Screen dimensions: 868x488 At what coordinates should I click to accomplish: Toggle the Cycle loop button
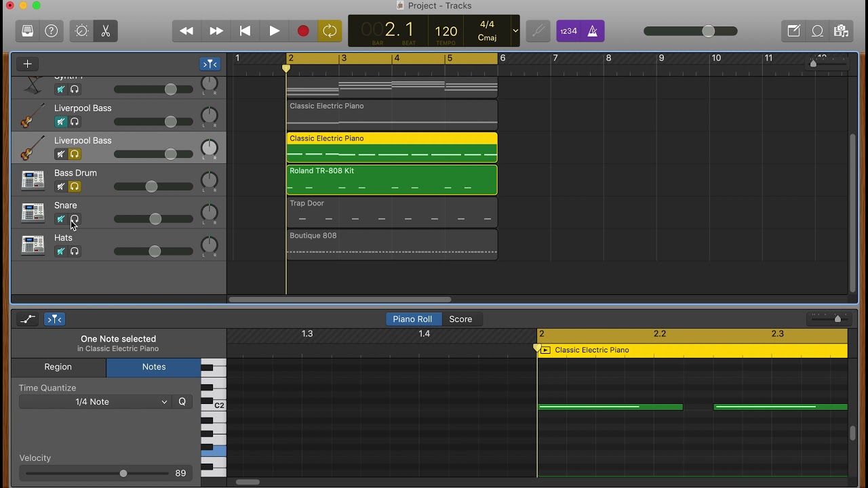tap(330, 31)
